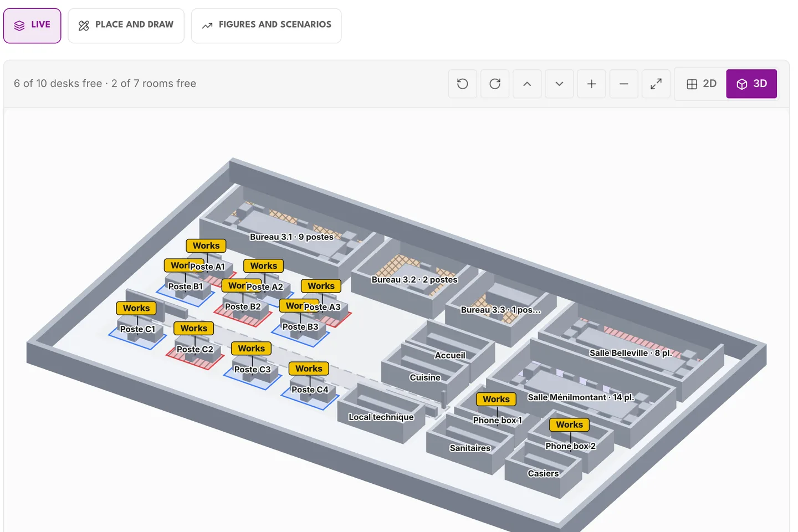
Task: Select the Poste C3 desk label
Action: (253, 370)
